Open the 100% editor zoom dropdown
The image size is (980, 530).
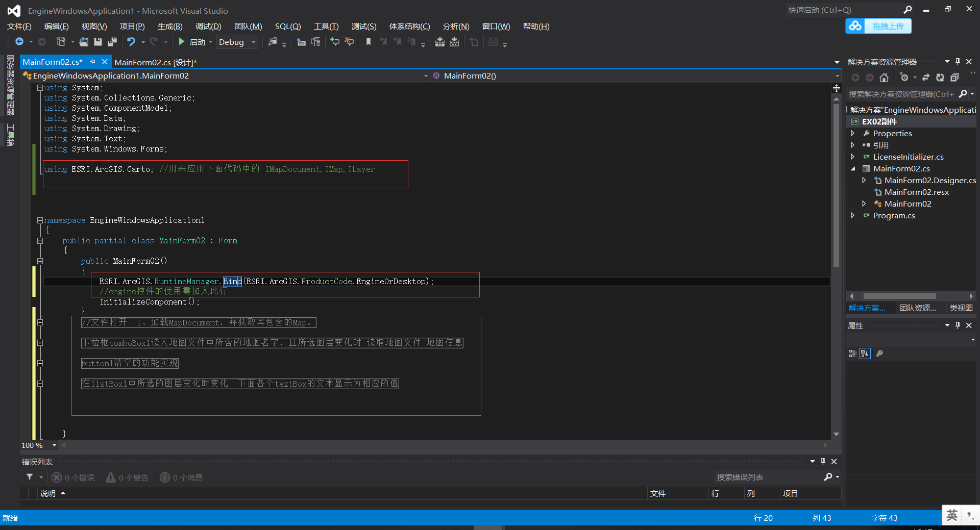(x=54, y=445)
